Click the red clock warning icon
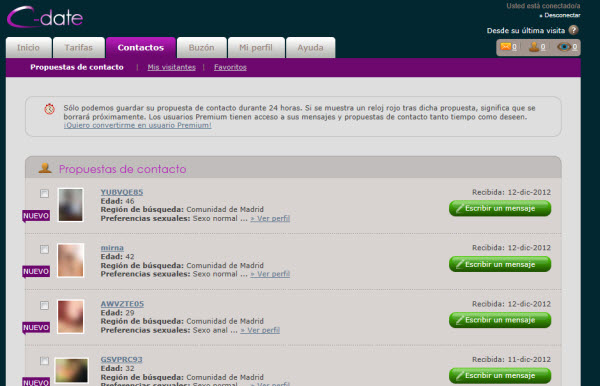The width and height of the screenshot is (600, 386). 49,109
